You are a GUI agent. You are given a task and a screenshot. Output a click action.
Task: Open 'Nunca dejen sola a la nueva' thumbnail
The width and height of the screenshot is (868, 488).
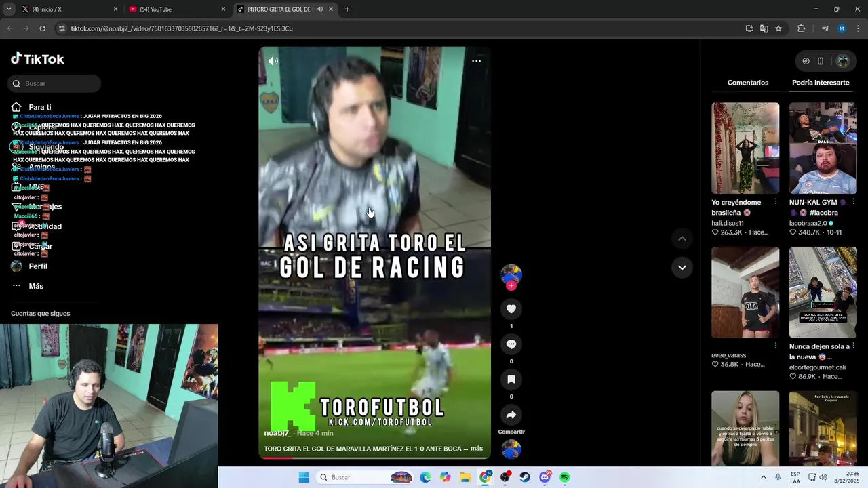click(x=823, y=292)
